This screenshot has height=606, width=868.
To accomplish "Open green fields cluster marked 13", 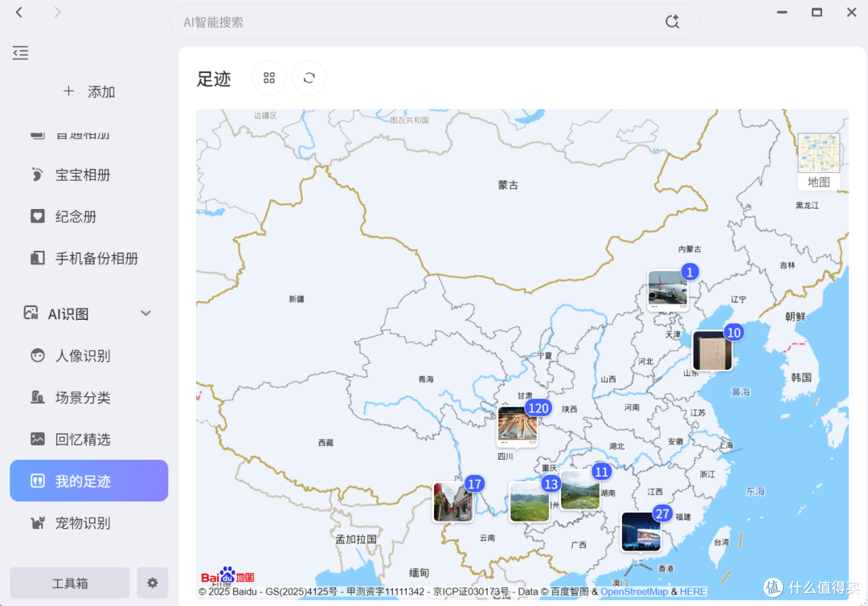I will click(x=529, y=502).
